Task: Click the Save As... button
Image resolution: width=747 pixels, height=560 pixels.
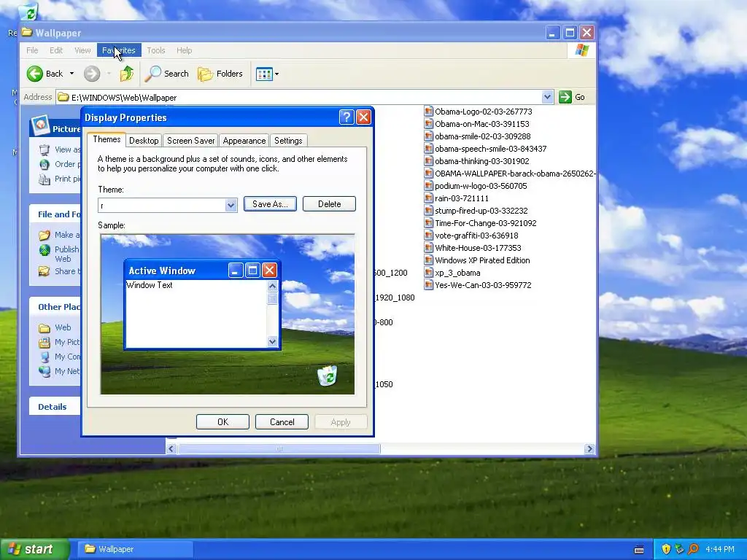Action: coord(270,204)
